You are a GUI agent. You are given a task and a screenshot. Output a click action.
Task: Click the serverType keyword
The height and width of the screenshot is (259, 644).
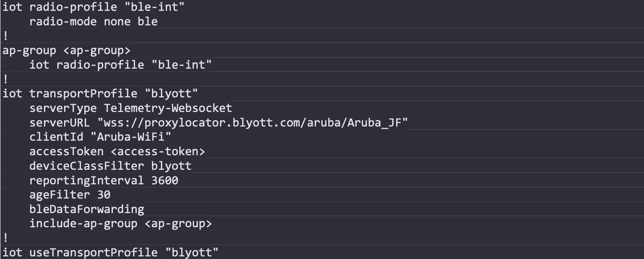pos(63,108)
